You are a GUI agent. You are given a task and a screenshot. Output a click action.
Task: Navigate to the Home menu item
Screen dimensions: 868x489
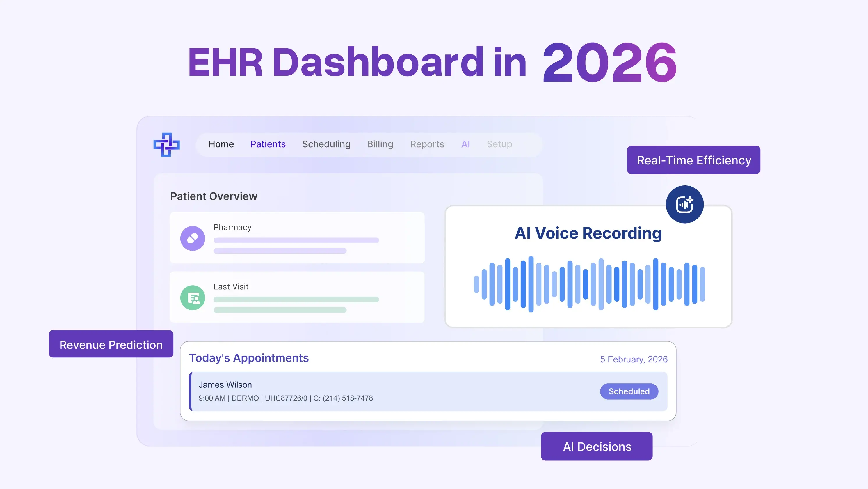[221, 144]
